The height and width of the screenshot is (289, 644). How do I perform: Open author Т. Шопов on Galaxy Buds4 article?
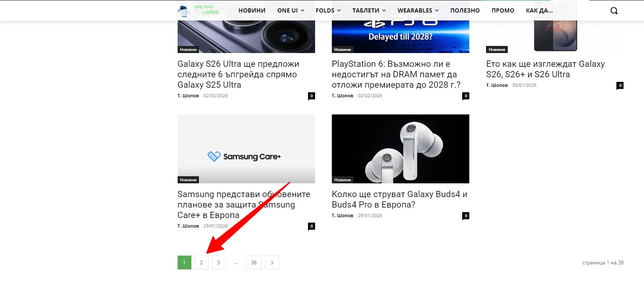(x=343, y=215)
